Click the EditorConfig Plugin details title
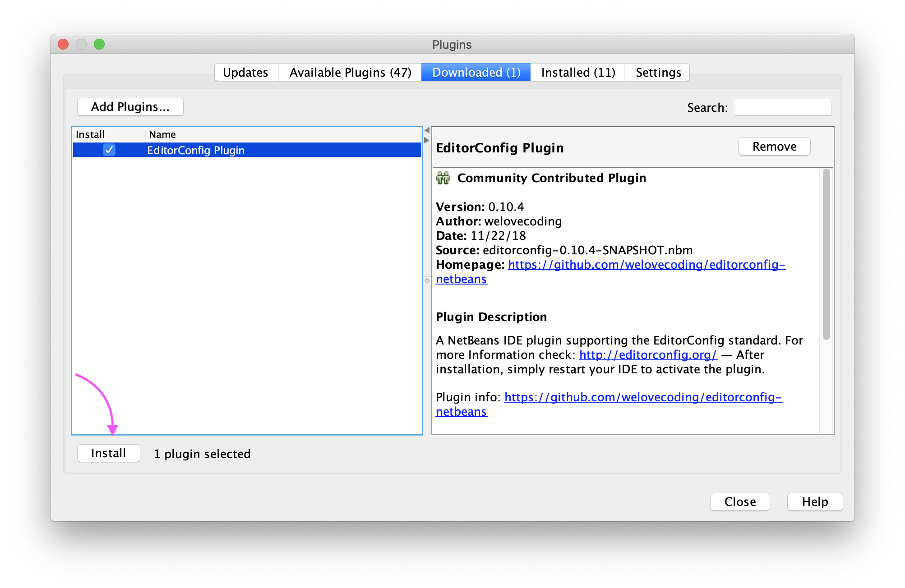This screenshot has width=905, height=588. 500,148
